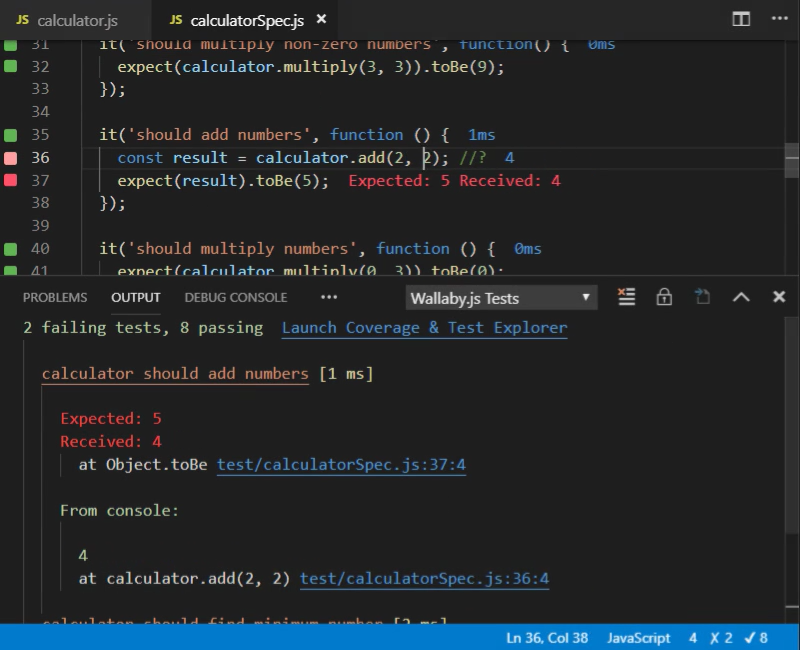Click 'should add numbers' string on line 35
The height and width of the screenshot is (650, 800).
[219, 135]
